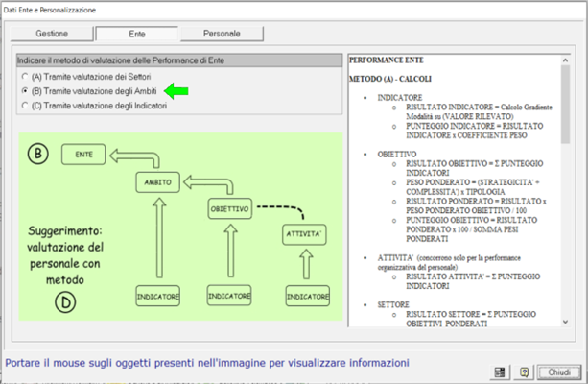The image size is (588, 384).
Task: Click the leftmost INDICATORE box under AMBITO
Action: [x=156, y=296]
